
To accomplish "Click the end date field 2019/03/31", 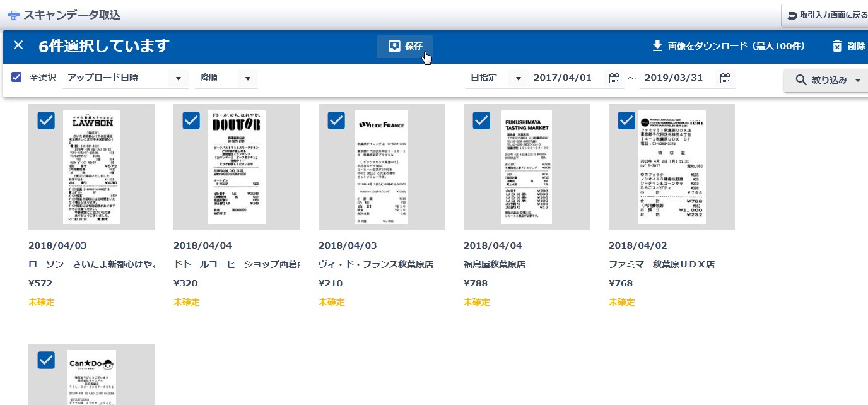I will coord(674,78).
